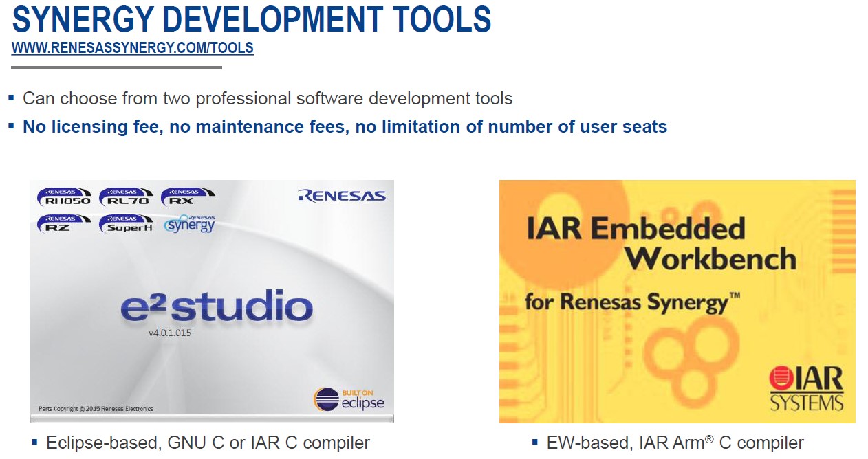This screenshot has height=459, width=868.
Task: Click the IAR Systems logo
Action: tap(807, 388)
